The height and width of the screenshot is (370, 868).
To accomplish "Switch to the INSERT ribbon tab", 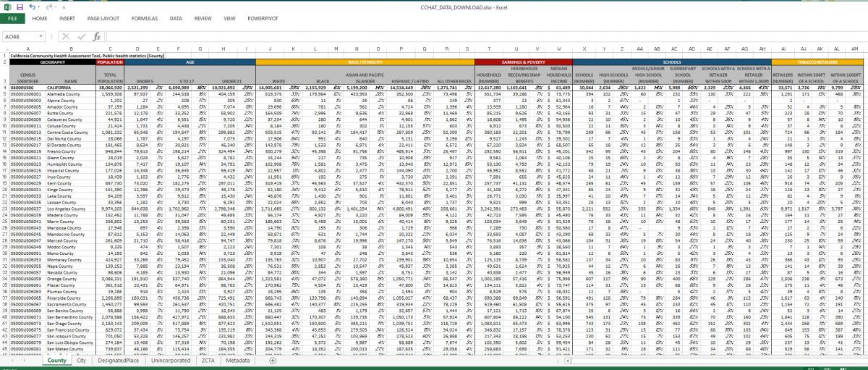I will pos(67,17).
